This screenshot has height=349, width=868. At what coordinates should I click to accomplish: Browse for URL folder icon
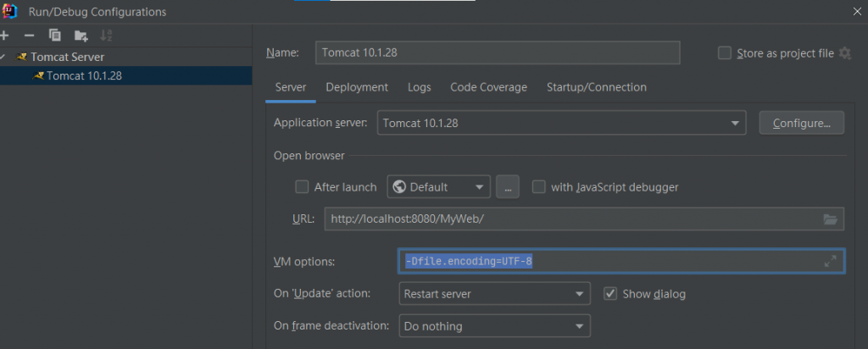click(830, 219)
